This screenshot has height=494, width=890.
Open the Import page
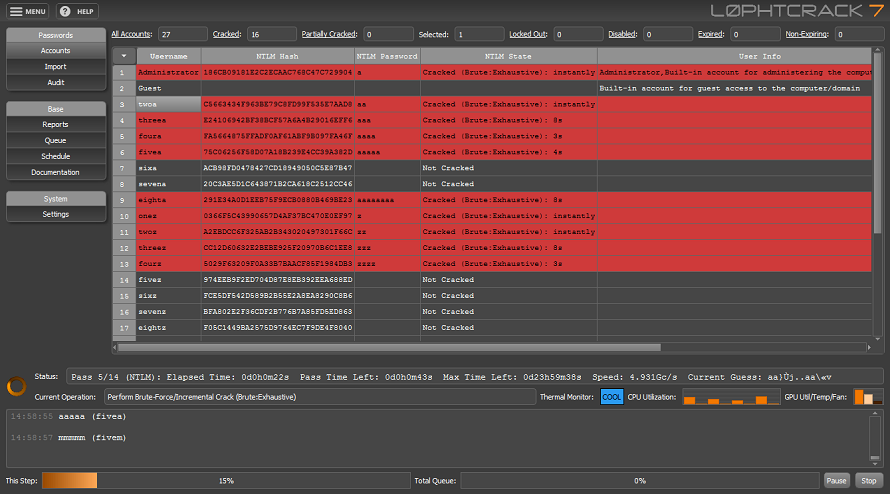click(x=56, y=66)
